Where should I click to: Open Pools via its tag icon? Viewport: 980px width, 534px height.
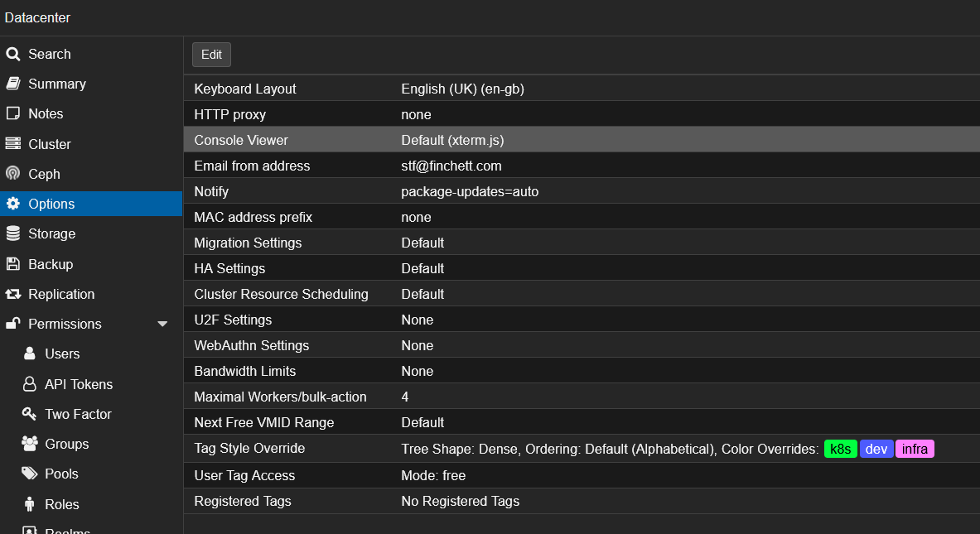pos(28,474)
